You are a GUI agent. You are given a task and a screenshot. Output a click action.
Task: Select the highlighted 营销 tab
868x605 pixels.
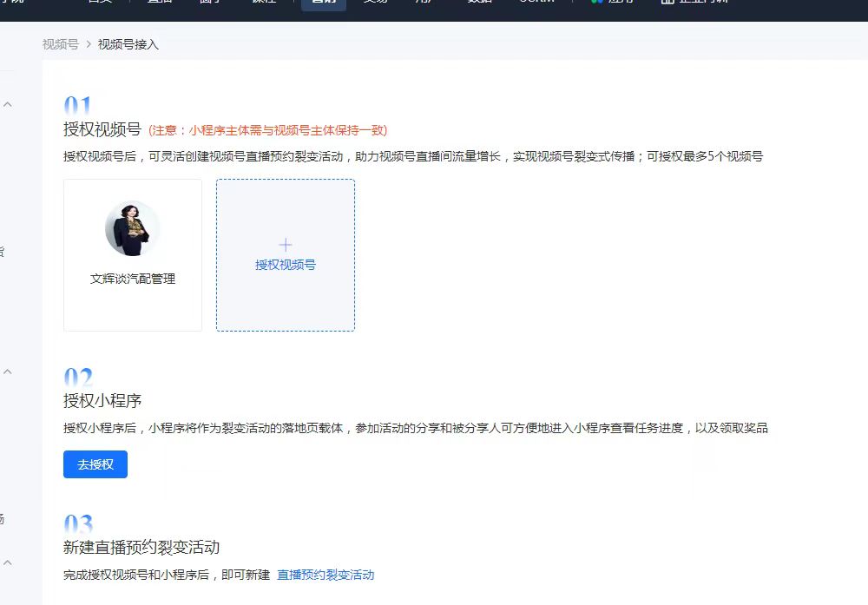pyautogui.click(x=323, y=3)
